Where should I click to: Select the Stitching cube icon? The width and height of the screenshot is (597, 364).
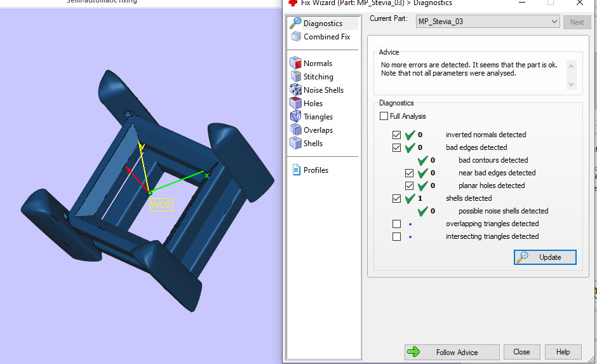click(x=296, y=76)
